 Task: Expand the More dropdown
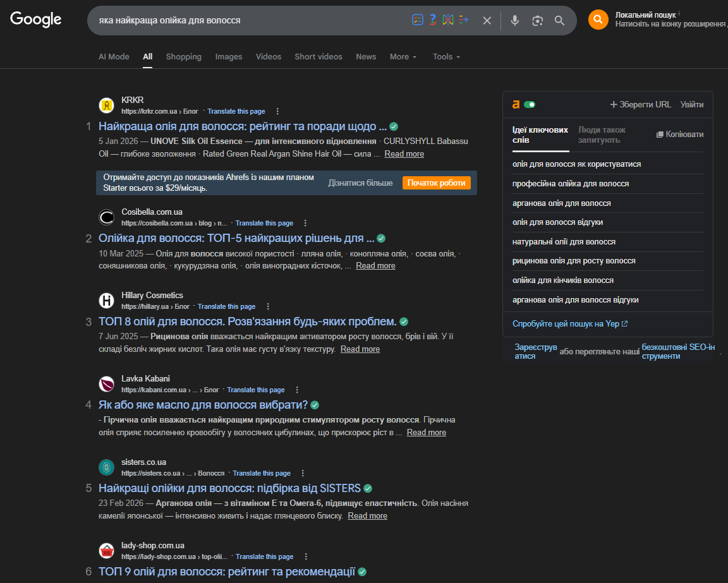point(403,57)
